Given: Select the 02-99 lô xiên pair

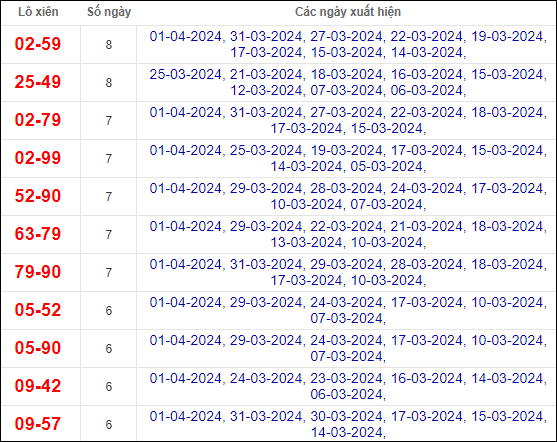Looking at the screenshot, I should pyautogui.click(x=38, y=158).
